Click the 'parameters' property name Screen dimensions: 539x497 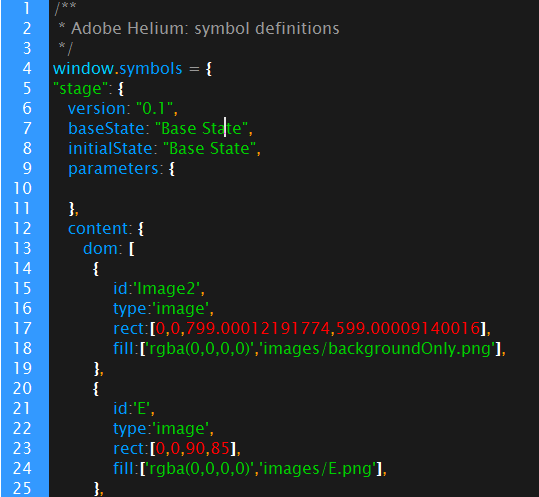point(113,169)
